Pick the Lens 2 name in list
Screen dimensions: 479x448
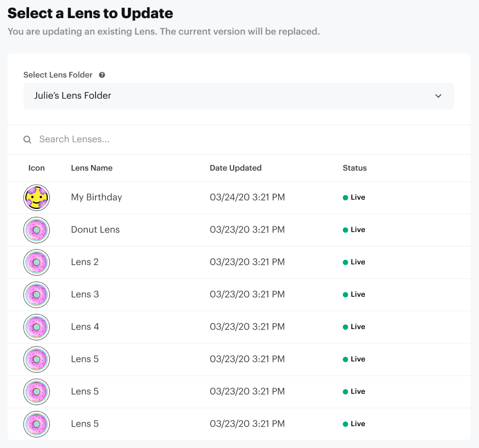[x=85, y=262]
